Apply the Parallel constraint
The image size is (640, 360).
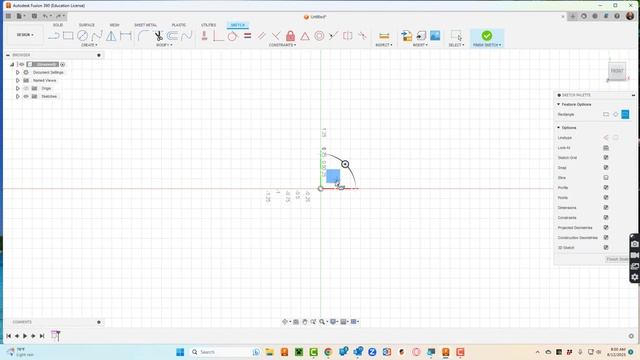coord(261,36)
